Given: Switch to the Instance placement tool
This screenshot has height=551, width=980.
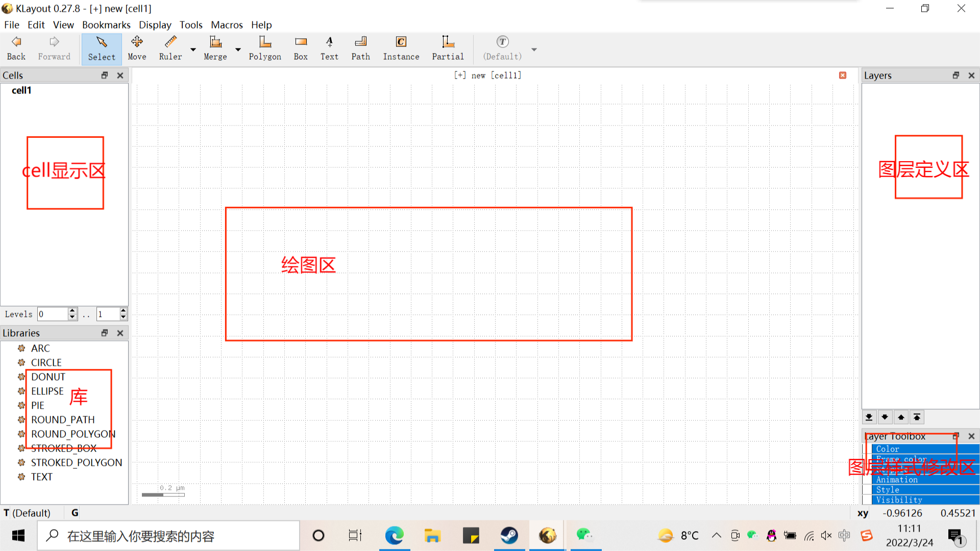Looking at the screenshot, I should [401, 48].
